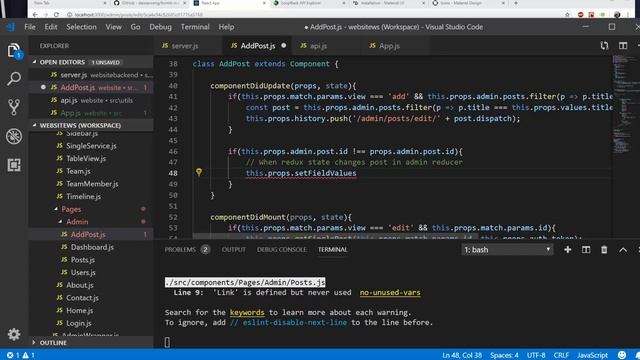
Task: Open the Terminal menu
Action: (x=195, y=27)
